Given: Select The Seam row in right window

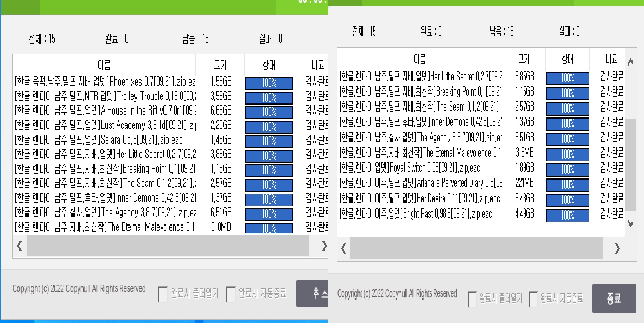Looking at the screenshot, I should click(x=481, y=107).
